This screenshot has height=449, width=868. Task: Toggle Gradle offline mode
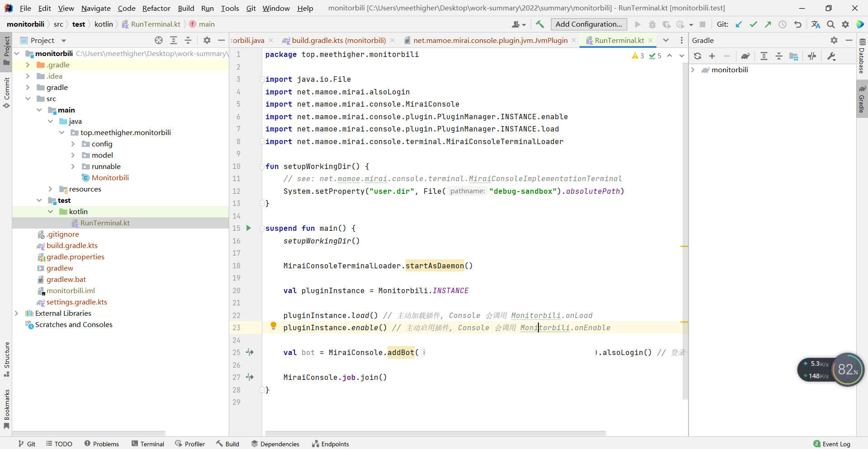(812, 56)
